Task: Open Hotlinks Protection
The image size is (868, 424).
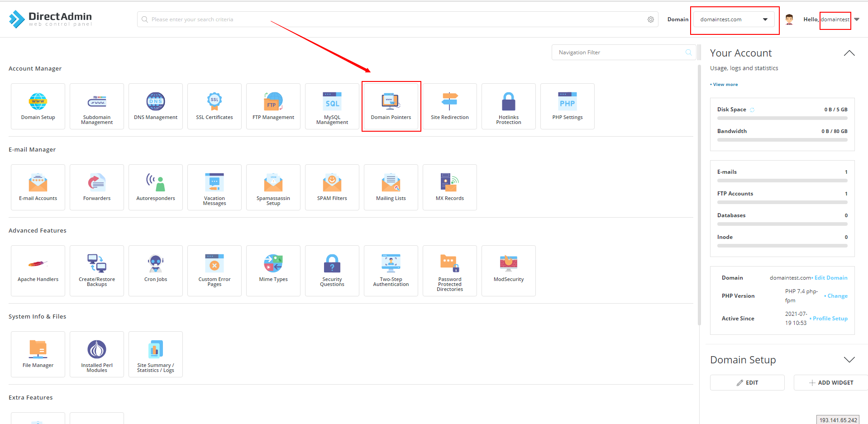Action: (x=509, y=106)
